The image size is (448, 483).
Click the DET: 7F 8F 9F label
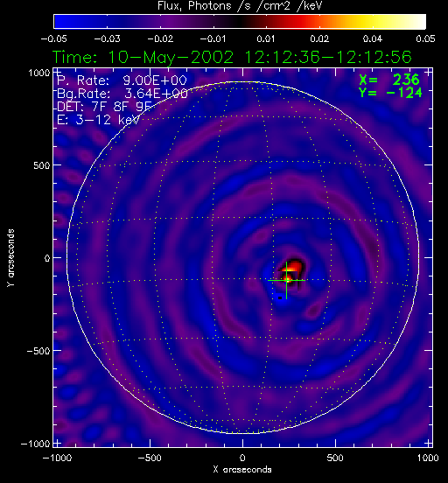click(x=104, y=107)
